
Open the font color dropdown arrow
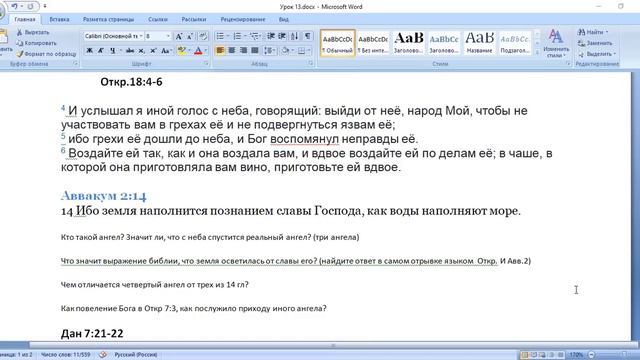click(206, 51)
